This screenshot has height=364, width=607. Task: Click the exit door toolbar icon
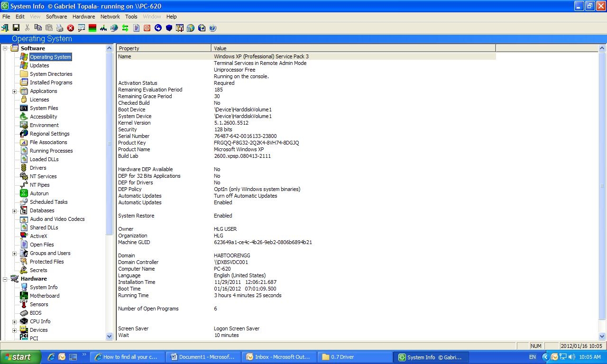pyautogui.click(x=5, y=28)
